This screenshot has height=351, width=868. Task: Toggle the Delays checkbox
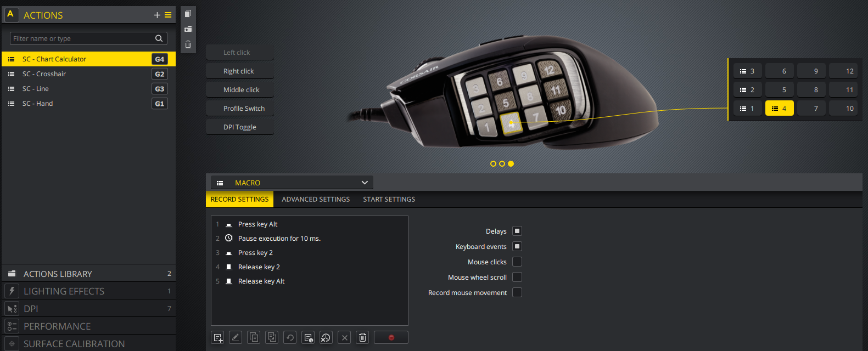click(x=517, y=231)
